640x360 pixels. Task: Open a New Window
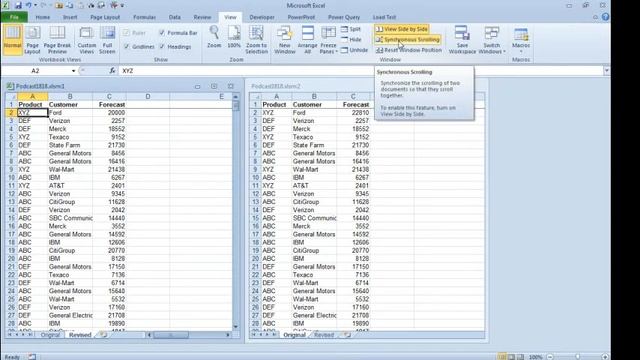click(x=284, y=40)
